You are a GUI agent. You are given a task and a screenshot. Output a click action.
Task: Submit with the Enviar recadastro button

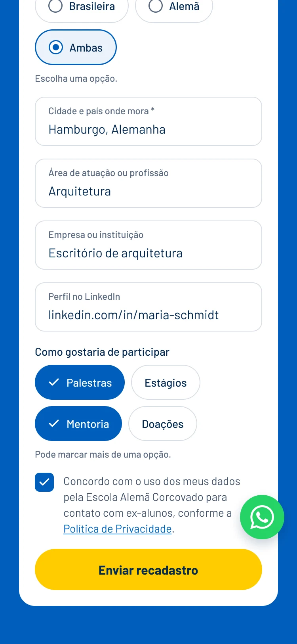point(148,569)
